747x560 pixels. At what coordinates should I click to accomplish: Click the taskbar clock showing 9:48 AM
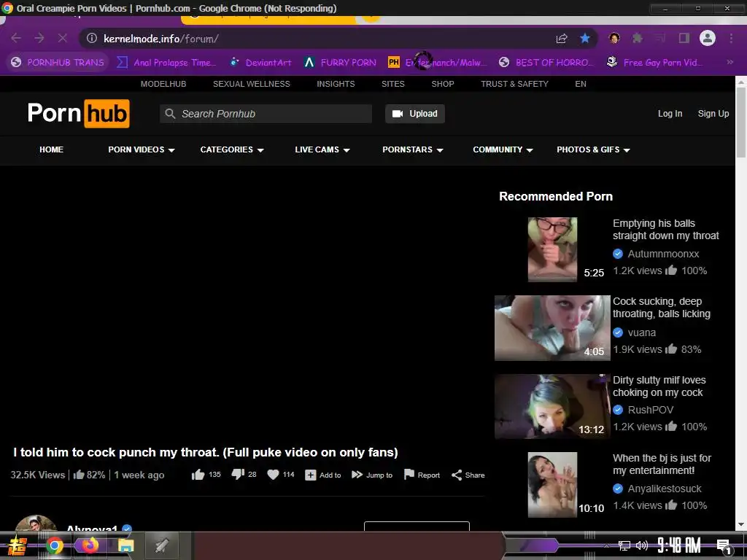point(678,545)
